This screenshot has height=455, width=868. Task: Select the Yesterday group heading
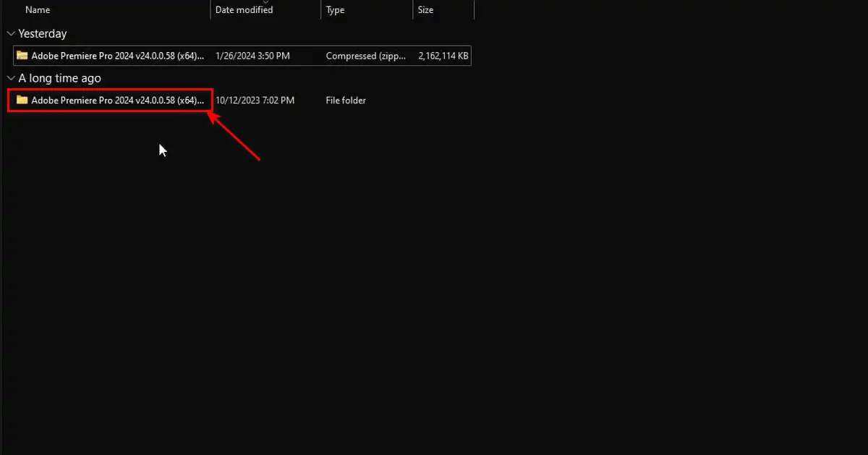[42, 34]
